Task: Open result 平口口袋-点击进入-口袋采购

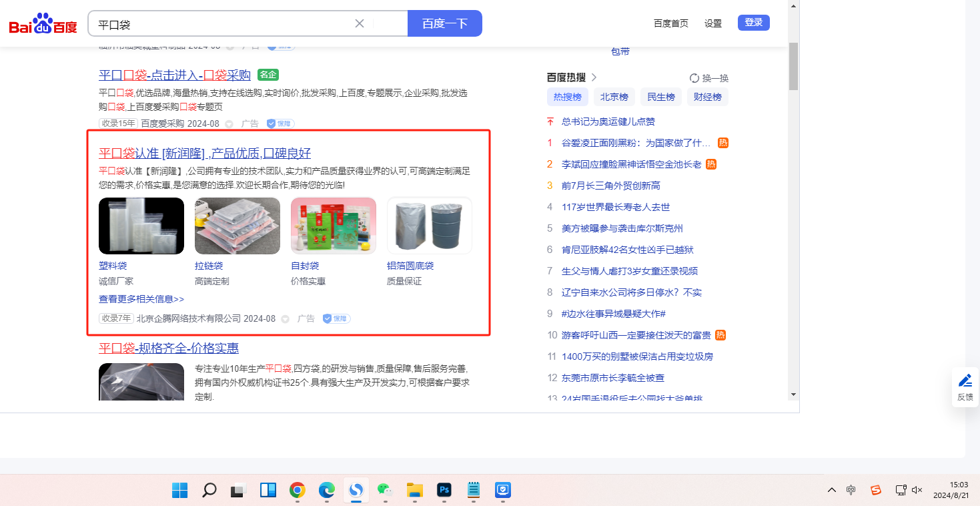Action: click(x=175, y=75)
